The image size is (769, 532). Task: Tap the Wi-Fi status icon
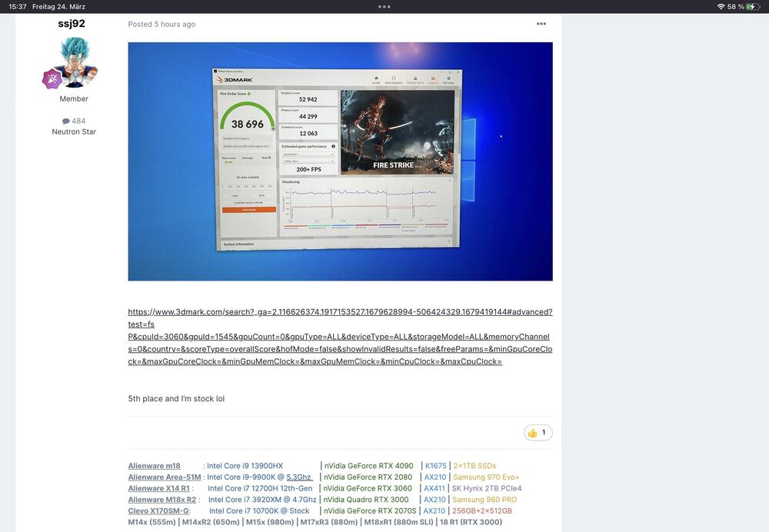pyautogui.click(x=721, y=6)
